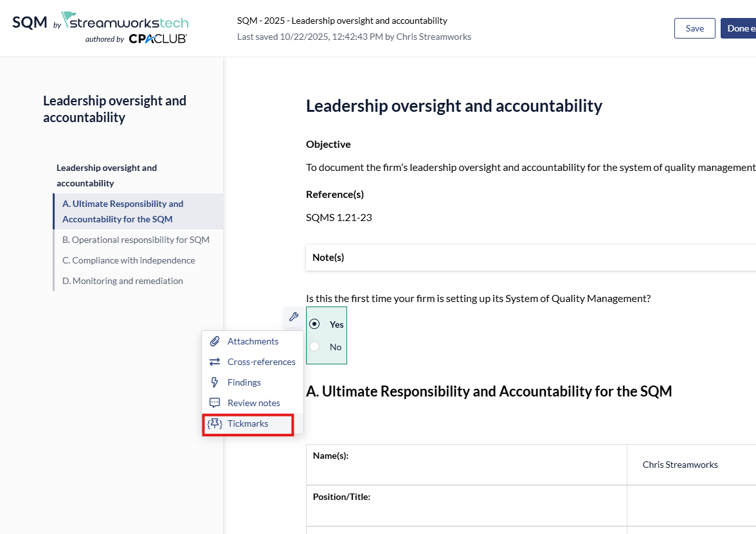756x534 pixels.
Task: Choose Findings in the popup menu
Action: pyautogui.click(x=244, y=382)
